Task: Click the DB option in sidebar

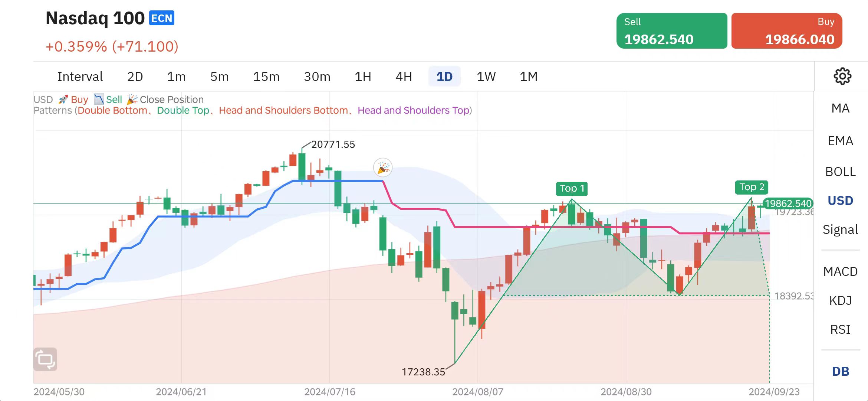Action: pyautogui.click(x=840, y=371)
